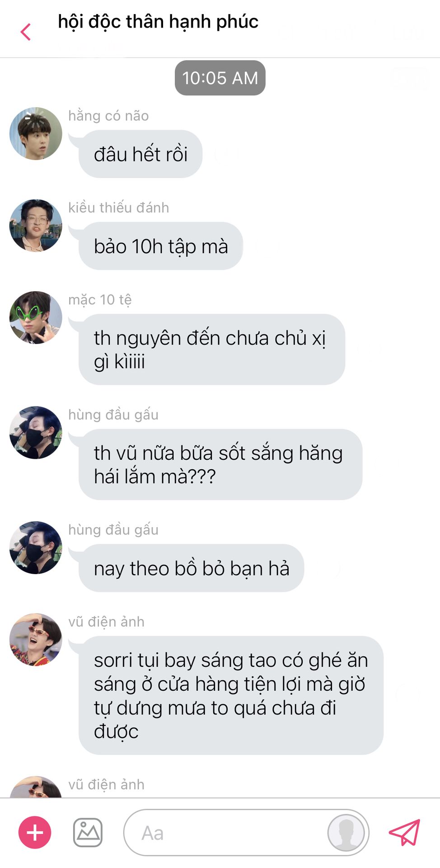Tap mặc 10 tệ's avatar with green glasses
Viewport: 440px width, 868px height.
(x=36, y=317)
